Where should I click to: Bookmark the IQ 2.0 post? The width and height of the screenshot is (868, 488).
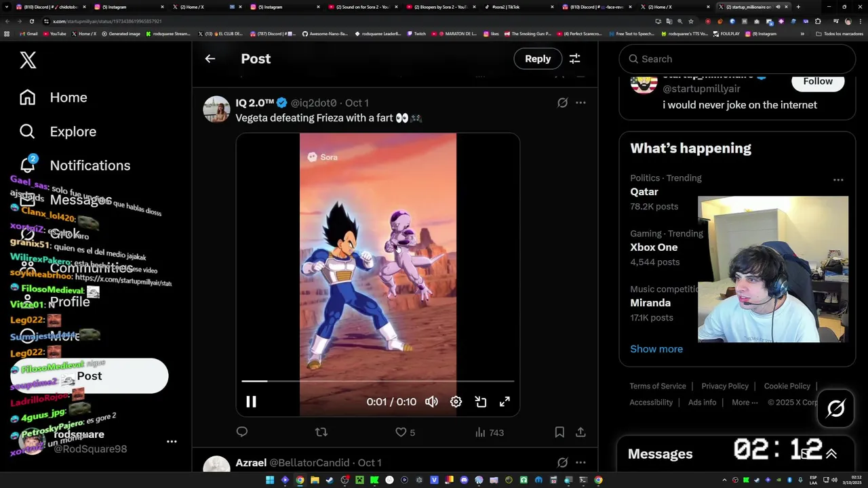[559, 432]
